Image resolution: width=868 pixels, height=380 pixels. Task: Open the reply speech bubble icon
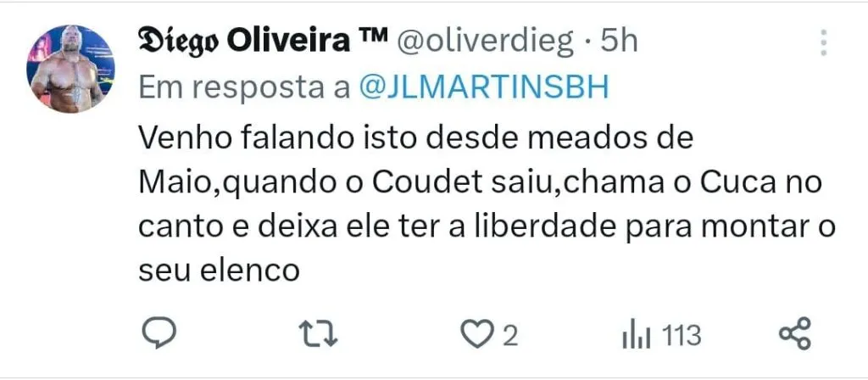coord(159,332)
